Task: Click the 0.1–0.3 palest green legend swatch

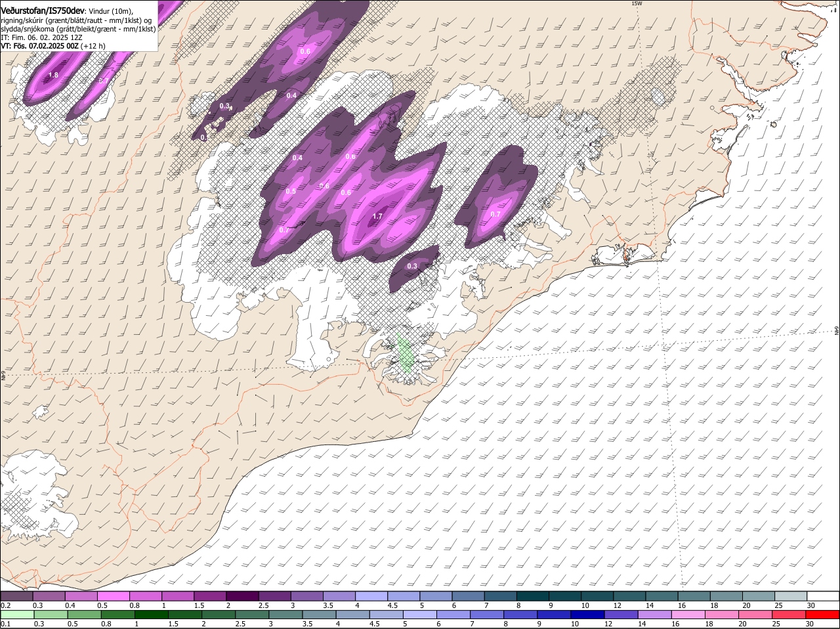Action: (x=18, y=615)
